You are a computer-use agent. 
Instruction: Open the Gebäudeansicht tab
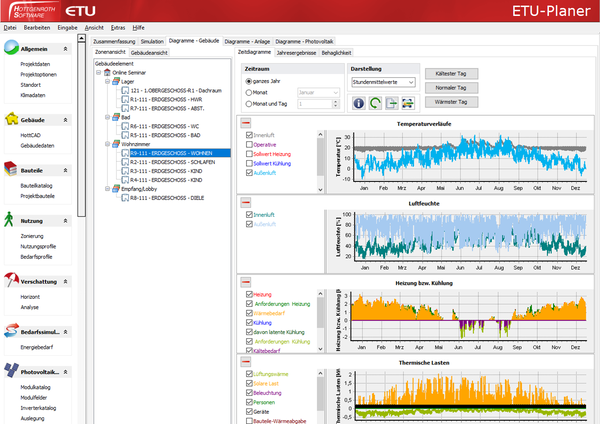pyautogui.click(x=149, y=53)
